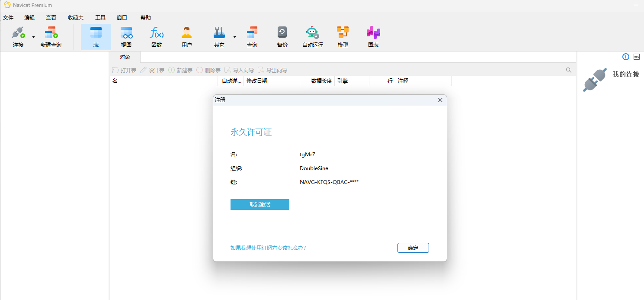Viewport: 644px width, 300px height.
Task: Select the 视图 (View) toolbar icon
Action: pyautogui.click(x=126, y=36)
